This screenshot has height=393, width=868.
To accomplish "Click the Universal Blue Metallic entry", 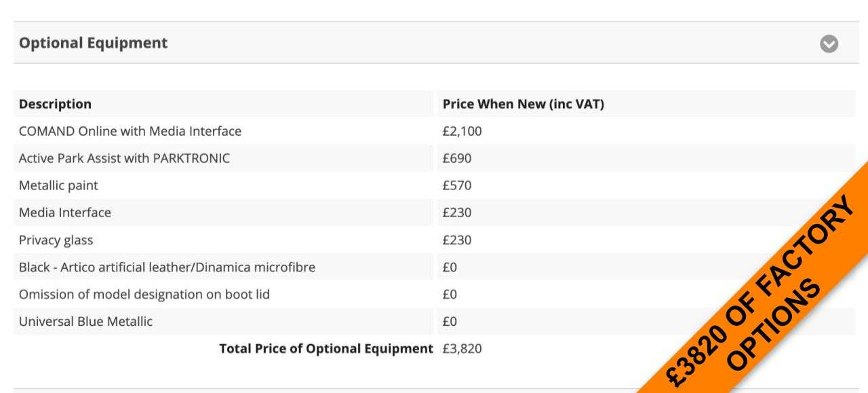I will tap(85, 321).
